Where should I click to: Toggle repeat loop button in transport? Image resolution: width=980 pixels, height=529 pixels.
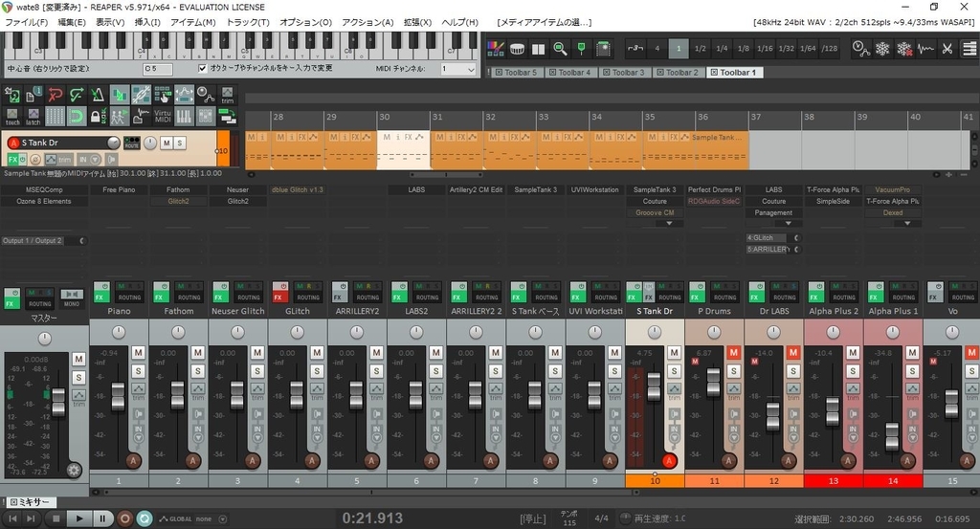click(145, 518)
